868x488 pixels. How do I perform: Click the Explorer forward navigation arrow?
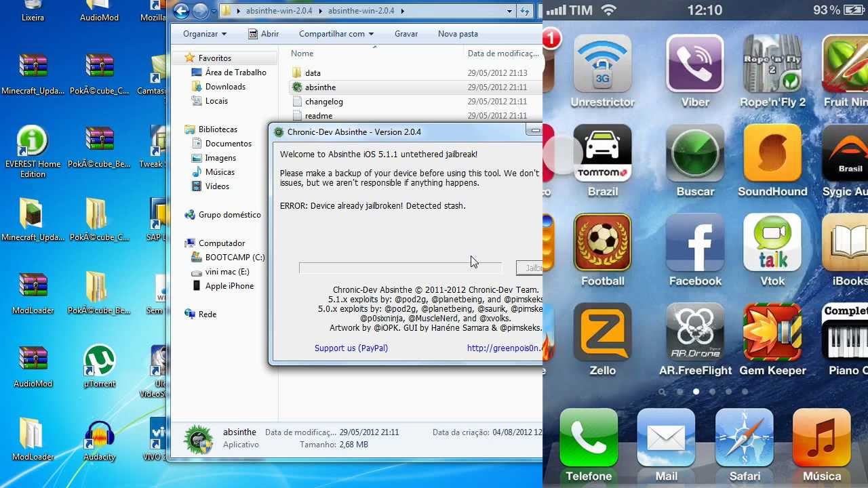click(x=200, y=11)
